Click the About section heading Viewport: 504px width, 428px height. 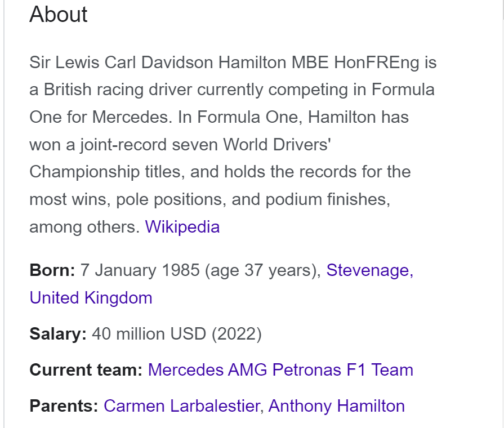tap(58, 14)
